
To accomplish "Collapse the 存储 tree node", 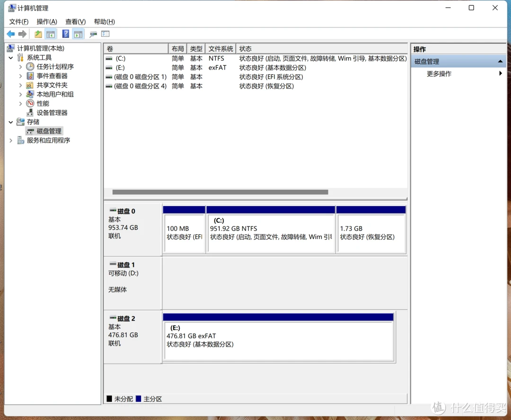I will click(x=11, y=122).
